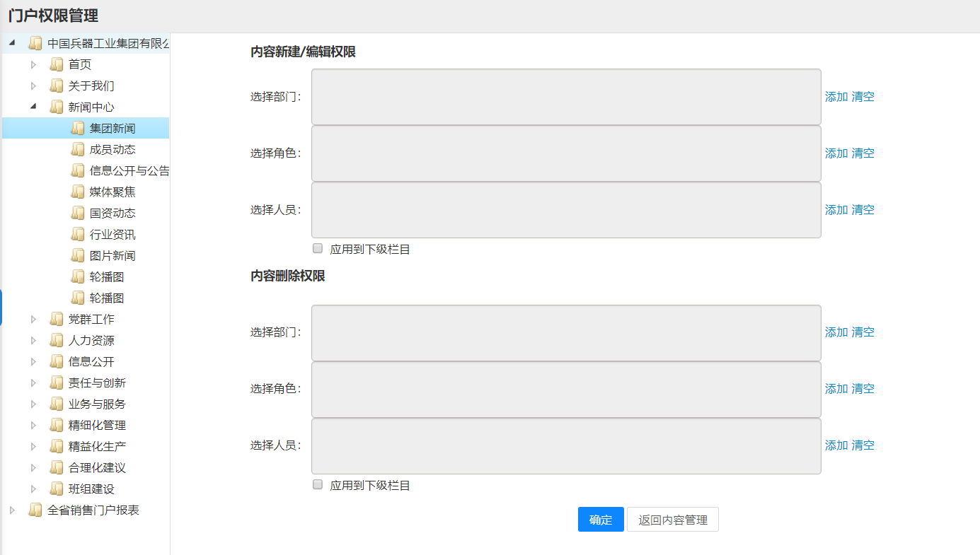The width and height of the screenshot is (980, 555).
Task: Expand the 全省销售门户报表 tree node
Action: pyautogui.click(x=12, y=510)
